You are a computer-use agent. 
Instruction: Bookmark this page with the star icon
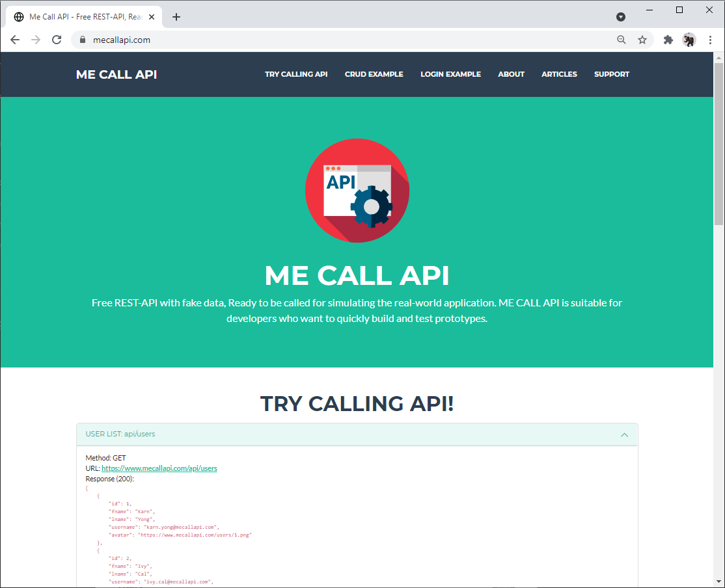[642, 40]
